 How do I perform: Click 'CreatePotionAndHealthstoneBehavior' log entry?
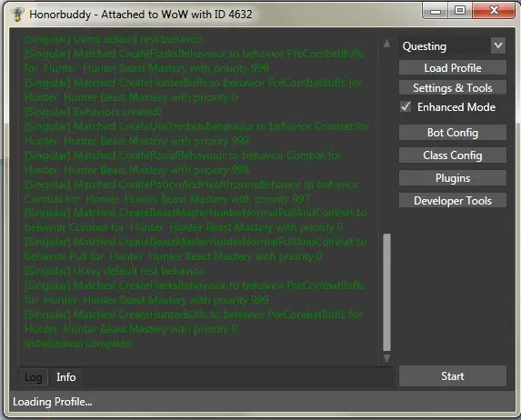[x=192, y=192]
